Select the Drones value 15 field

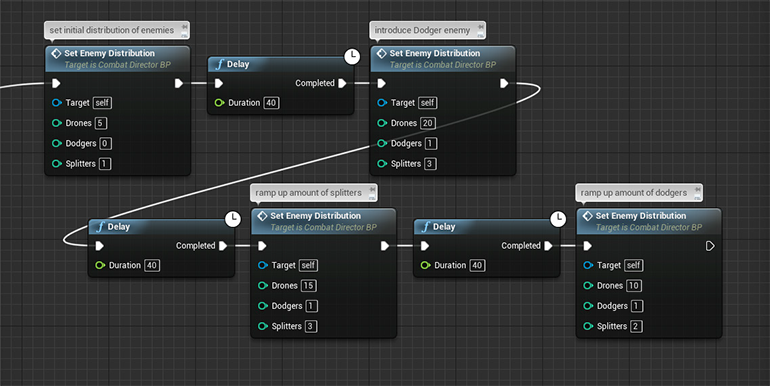tap(308, 285)
